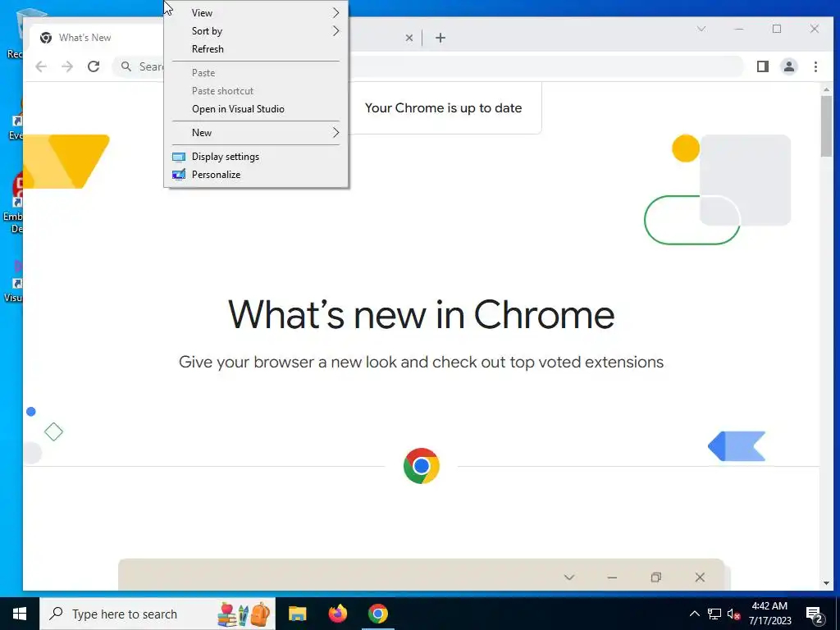The height and width of the screenshot is (630, 840).
Task: Click the scrollbar down arrow
Action: [827, 583]
